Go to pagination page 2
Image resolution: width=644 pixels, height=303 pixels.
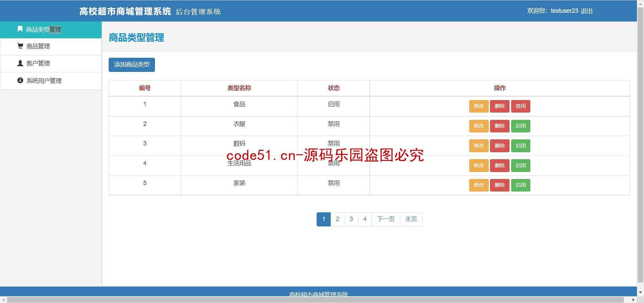(337, 219)
